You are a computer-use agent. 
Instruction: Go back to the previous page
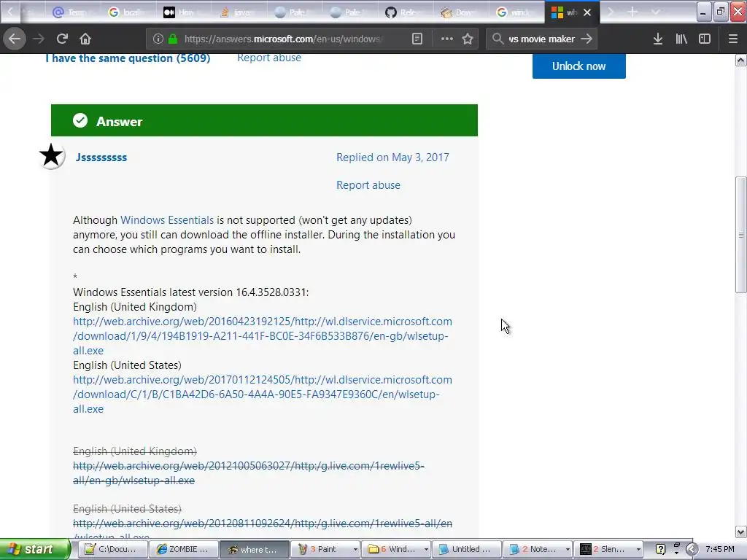tap(15, 39)
